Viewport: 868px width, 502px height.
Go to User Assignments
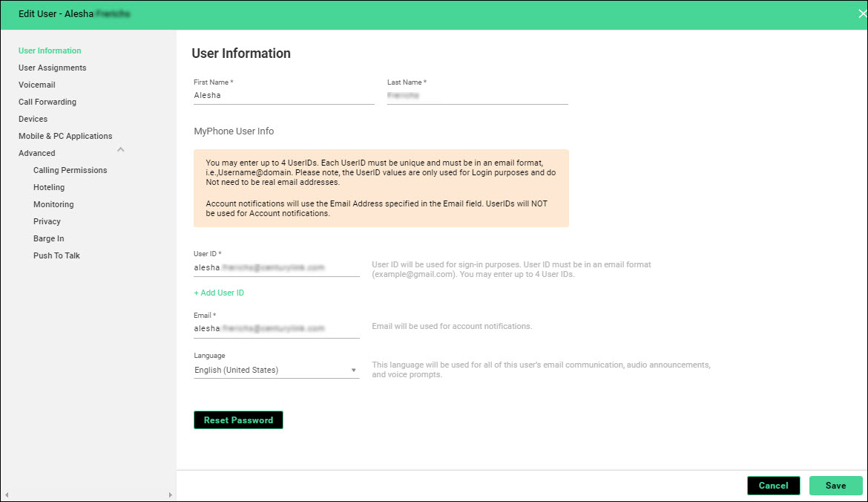tap(52, 68)
